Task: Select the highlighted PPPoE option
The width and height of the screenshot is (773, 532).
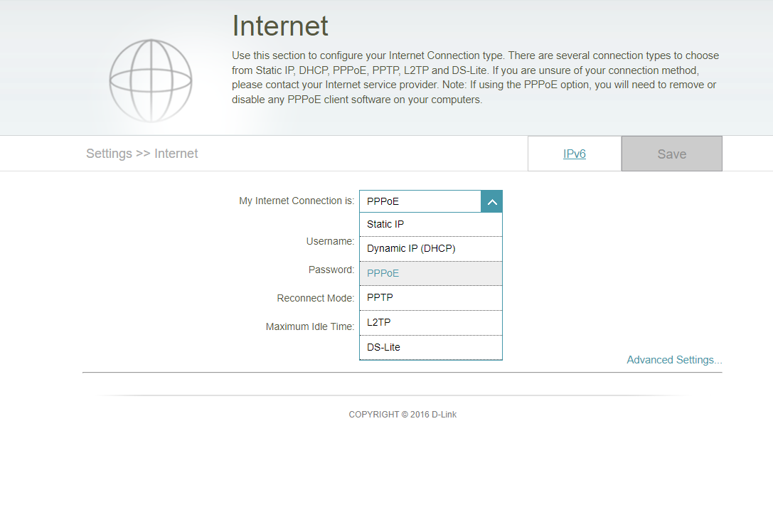Action: point(431,274)
